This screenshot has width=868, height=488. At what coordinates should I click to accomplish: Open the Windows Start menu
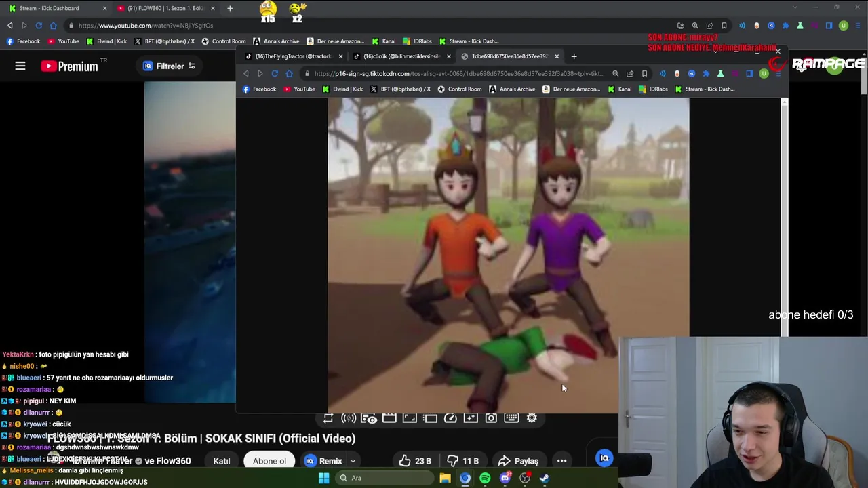click(x=323, y=478)
